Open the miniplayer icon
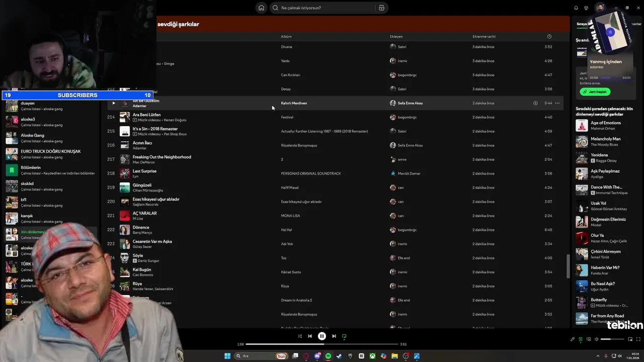The width and height of the screenshot is (644, 362). point(630,339)
